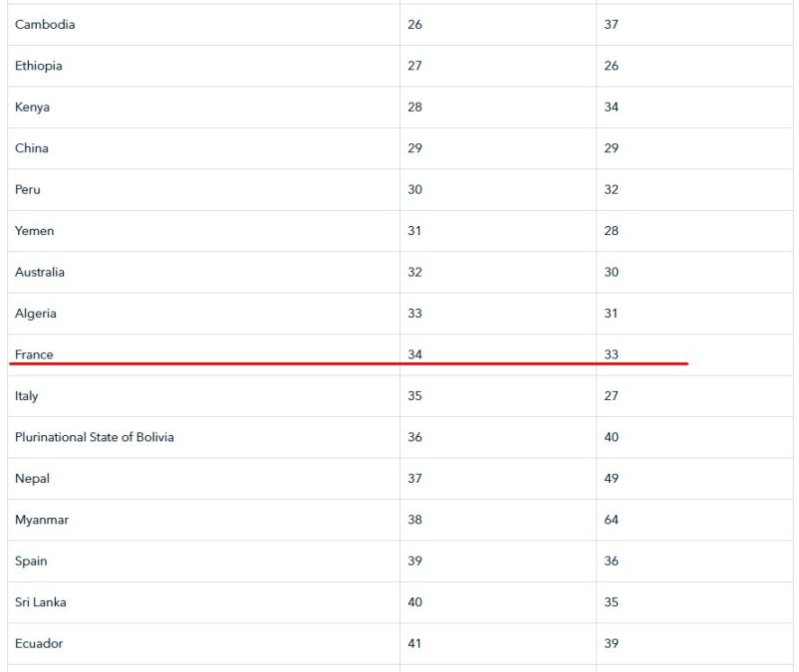The width and height of the screenshot is (799, 672).
Task: Select the China country cell
Action: [x=32, y=148]
